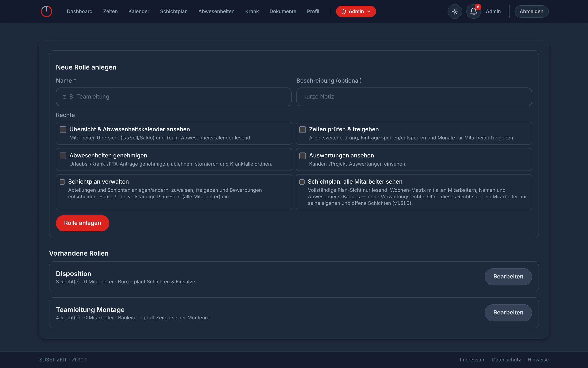Click the Neue Rolle anlegen heading
This screenshot has width=588, height=368.
[86, 67]
